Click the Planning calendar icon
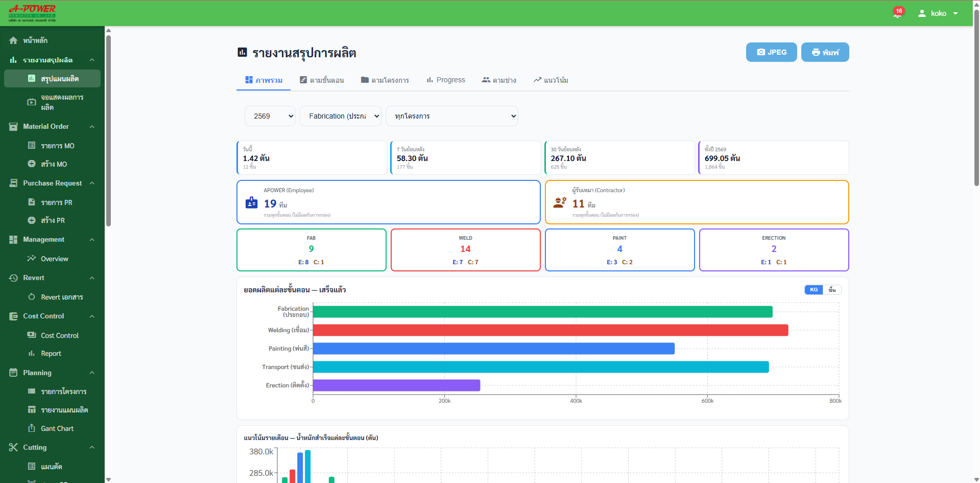980x483 pixels. pos(13,373)
